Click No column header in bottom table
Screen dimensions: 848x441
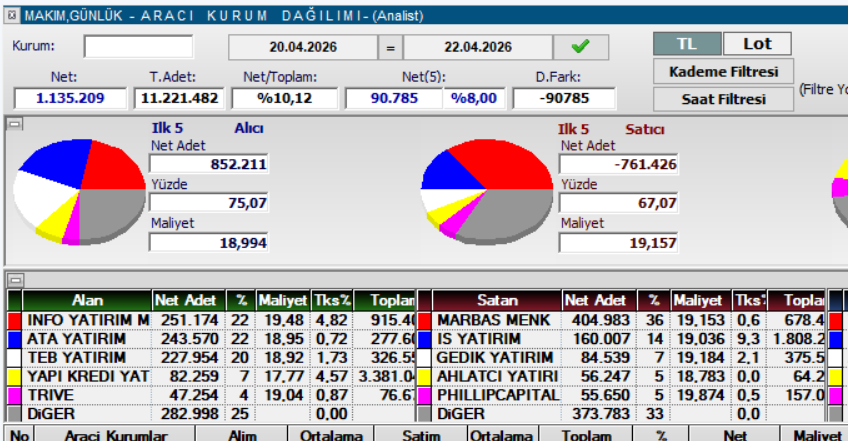(x=19, y=434)
